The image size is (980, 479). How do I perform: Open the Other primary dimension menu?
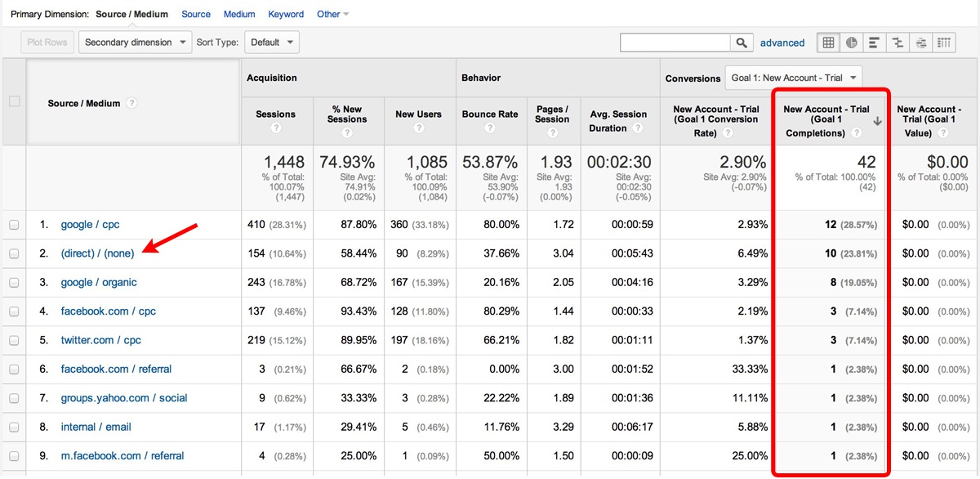332,14
